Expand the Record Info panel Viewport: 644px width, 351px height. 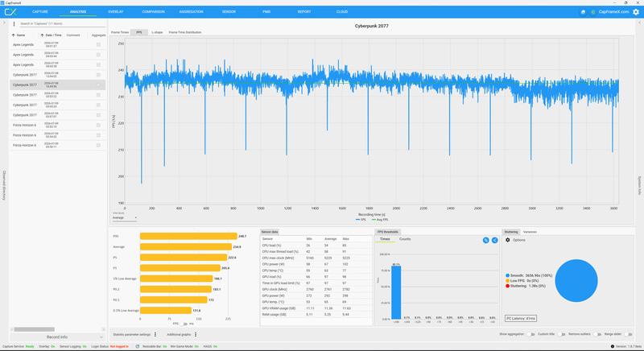[57, 337]
